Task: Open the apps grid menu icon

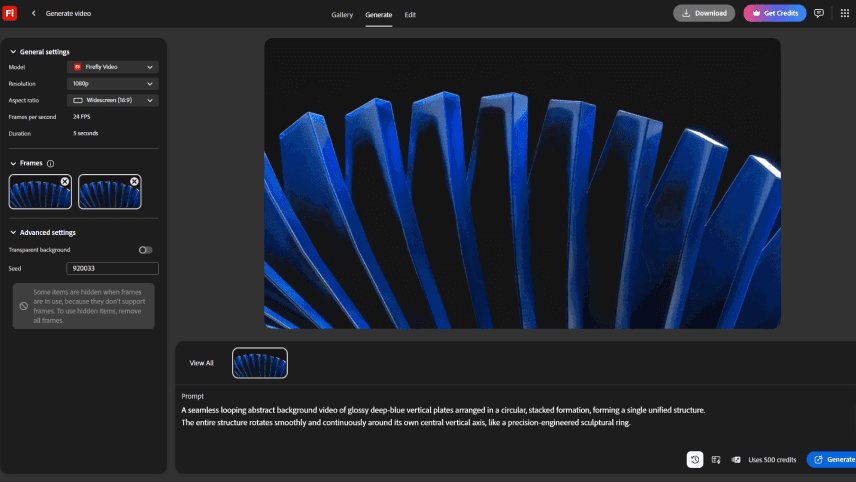Action: pyautogui.click(x=844, y=13)
